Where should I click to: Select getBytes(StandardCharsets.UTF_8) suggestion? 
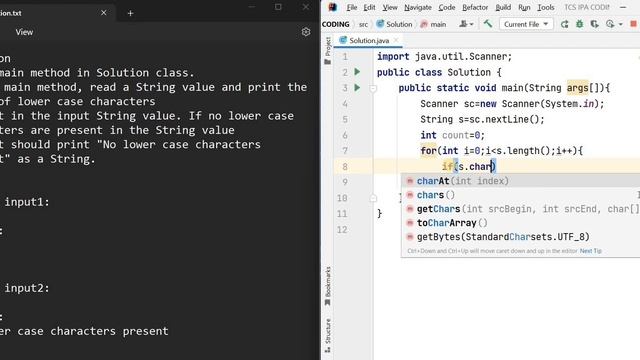coord(520,237)
